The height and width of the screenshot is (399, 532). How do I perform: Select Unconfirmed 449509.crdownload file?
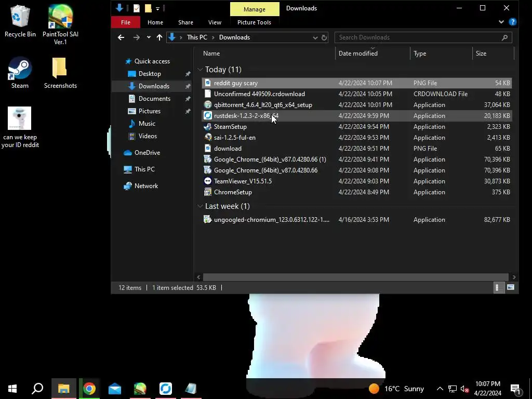[x=356, y=94]
